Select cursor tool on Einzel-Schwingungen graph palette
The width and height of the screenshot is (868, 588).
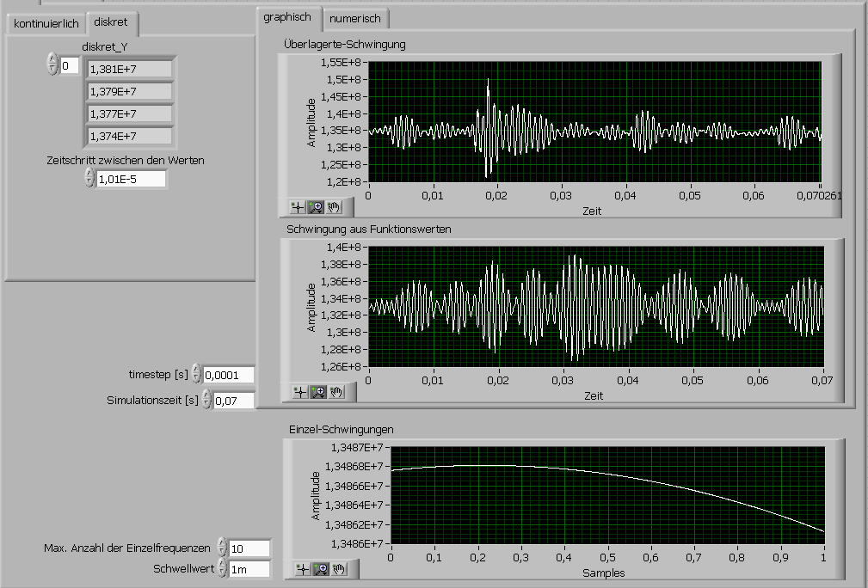303,568
